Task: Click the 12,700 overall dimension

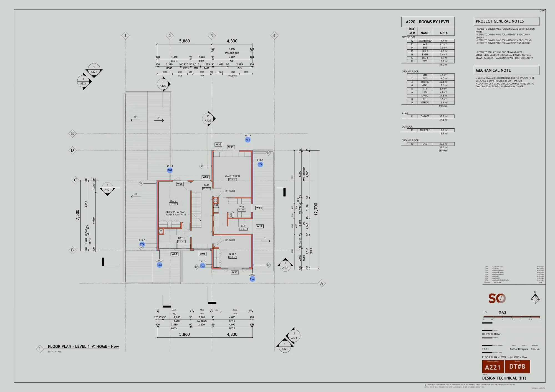Action: tap(316, 209)
